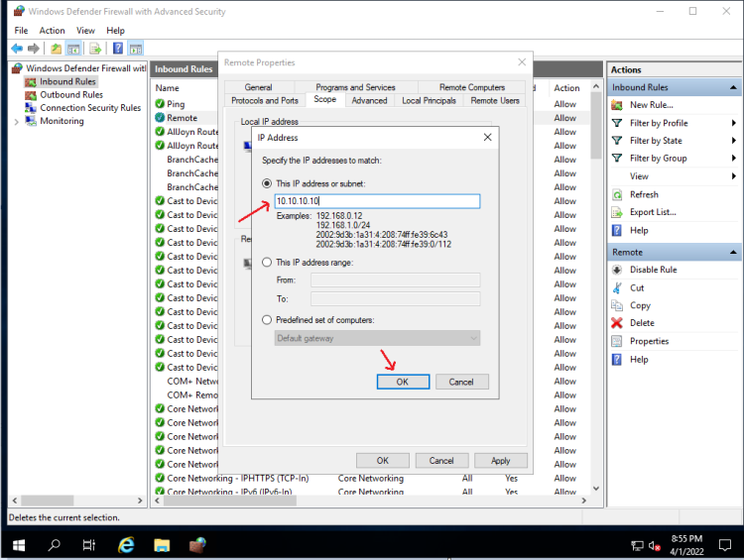
Task: Select Inbound Rules in the tree
Action: coord(67,81)
